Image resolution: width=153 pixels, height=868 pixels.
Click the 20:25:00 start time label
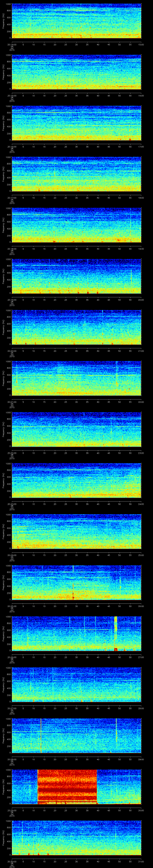tap(12, 606)
